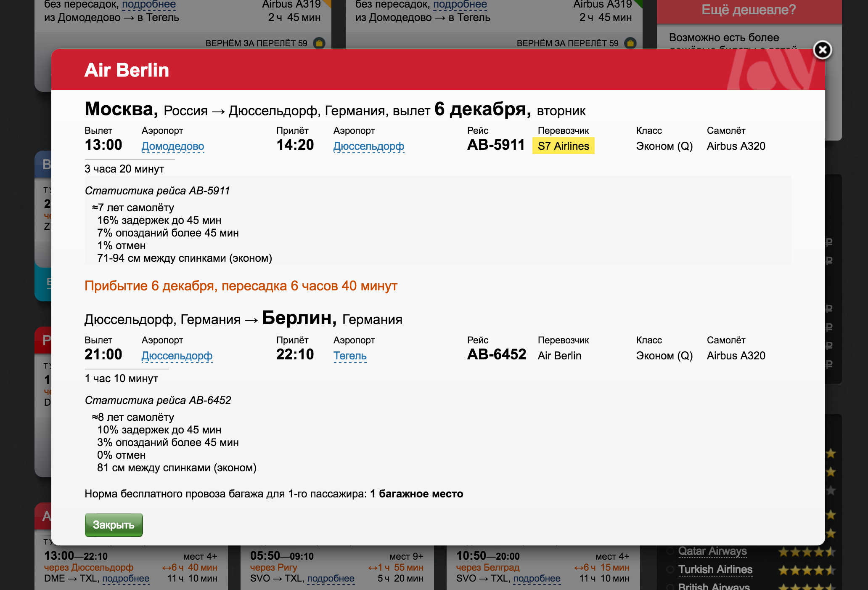Image resolution: width=868 pixels, height=590 pixels.
Task: Click the arrival time 22:10 in the popup
Action: click(295, 355)
